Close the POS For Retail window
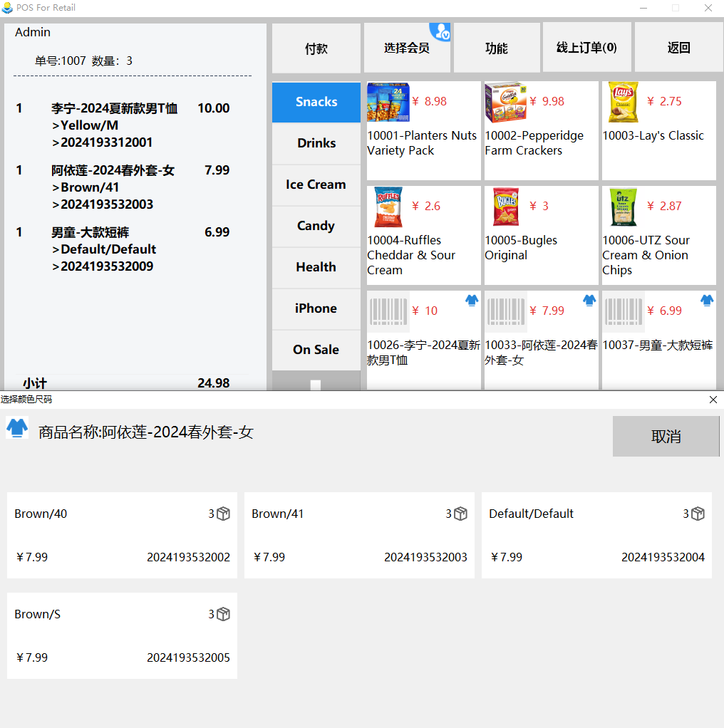The width and height of the screenshot is (724, 728). (x=708, y=8)
